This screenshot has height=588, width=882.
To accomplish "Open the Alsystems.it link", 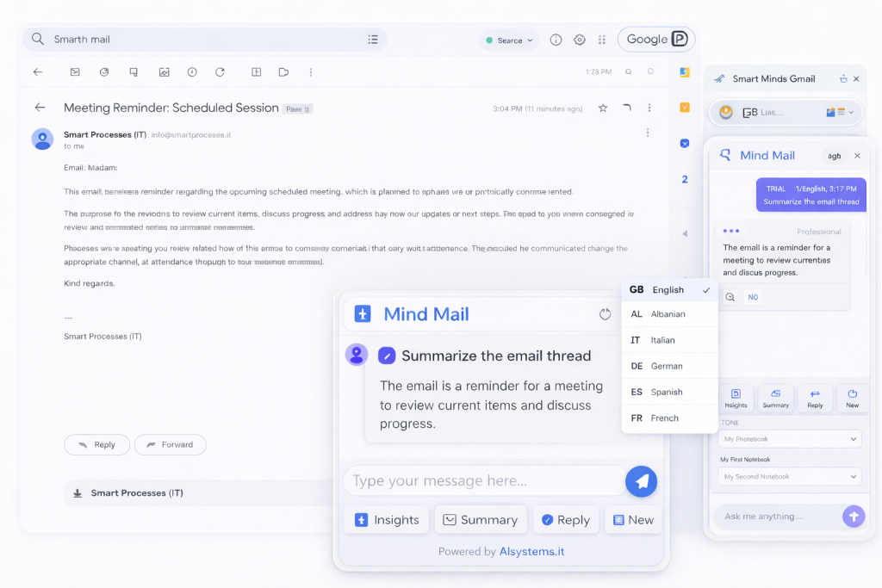I will (x=531, y=552).
